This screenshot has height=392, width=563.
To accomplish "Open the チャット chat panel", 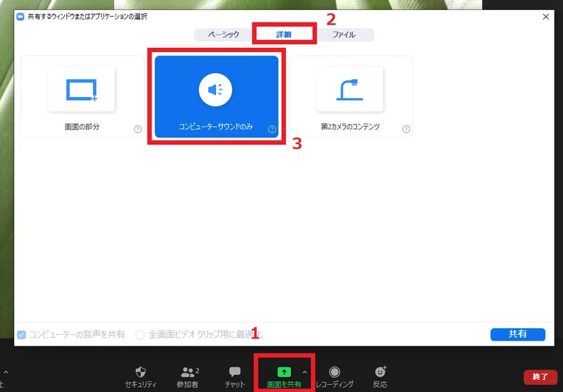I will point(235,377).
